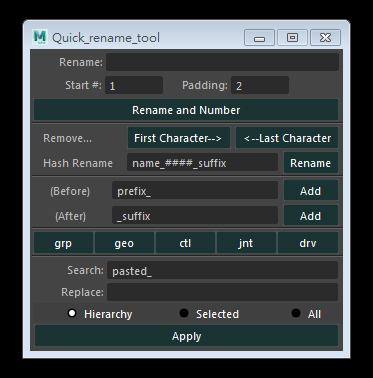Add the prefix with the Before Add button
Image resolution: width=373 pixels, height=378 pixels.
(311, 191)
